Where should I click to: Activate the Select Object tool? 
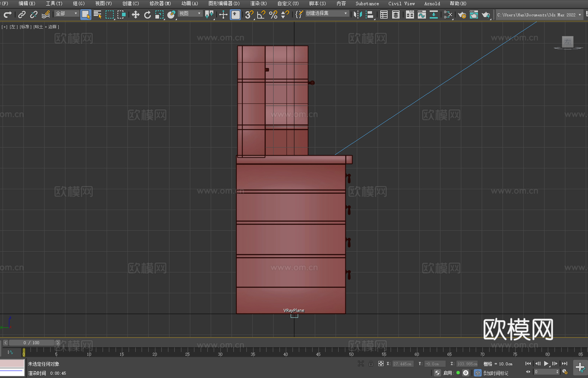point(86,14)
